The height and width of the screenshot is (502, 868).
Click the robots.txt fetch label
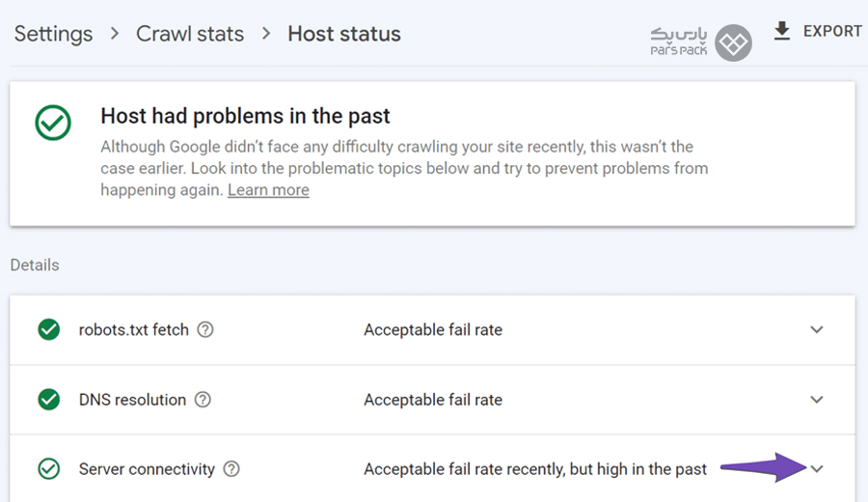coord(134,330)
